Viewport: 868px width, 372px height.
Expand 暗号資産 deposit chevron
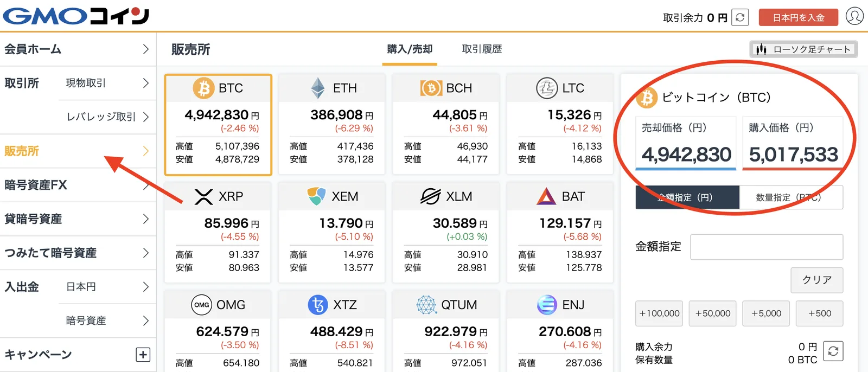point(145,320)
